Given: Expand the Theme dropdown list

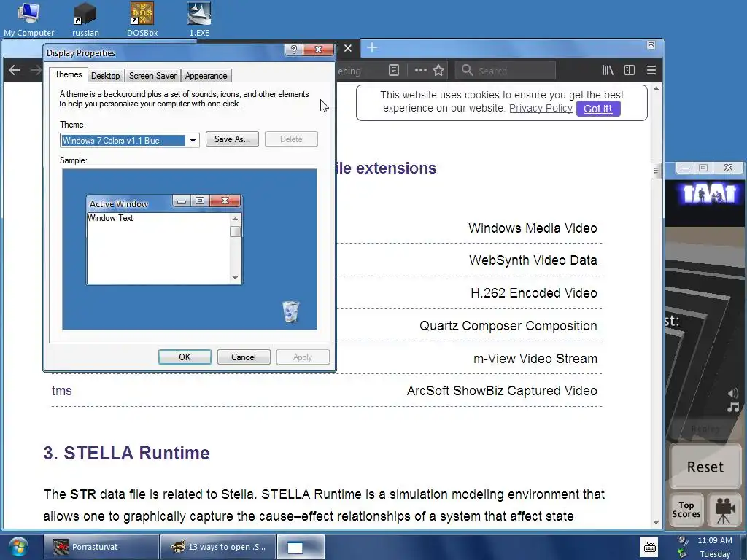Looking at the screenshot, I should (193, 141).
